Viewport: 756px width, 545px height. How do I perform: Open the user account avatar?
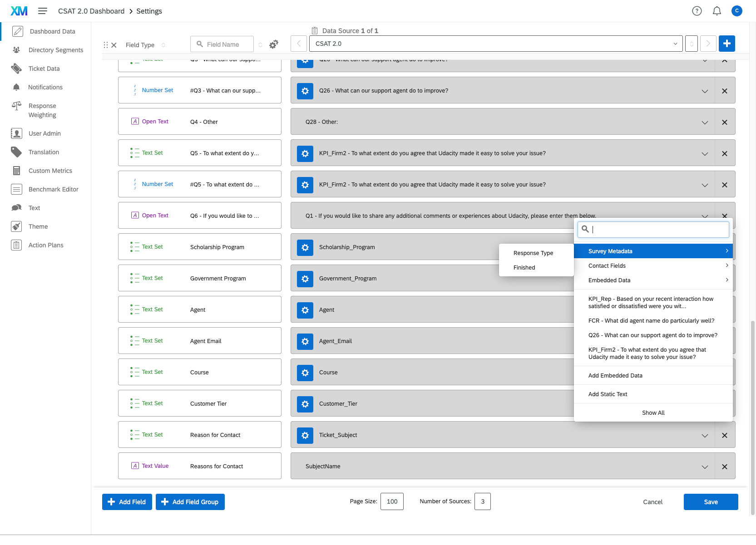coord(737,11)
